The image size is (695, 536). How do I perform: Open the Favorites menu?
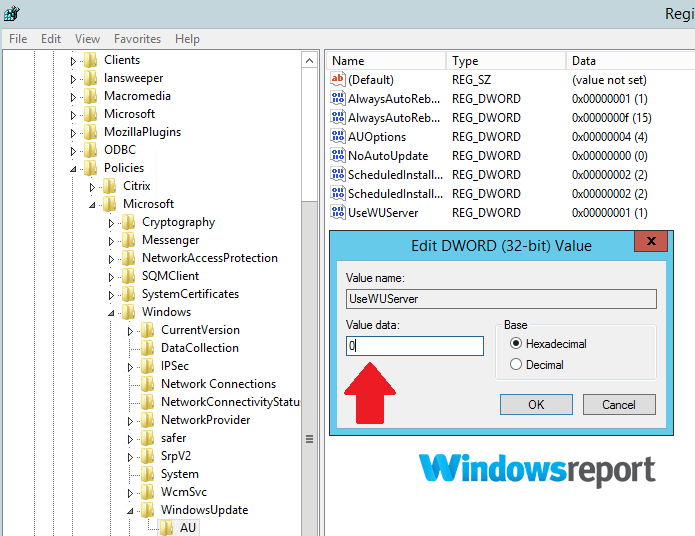pyautogui.click(x=137, y=39)
